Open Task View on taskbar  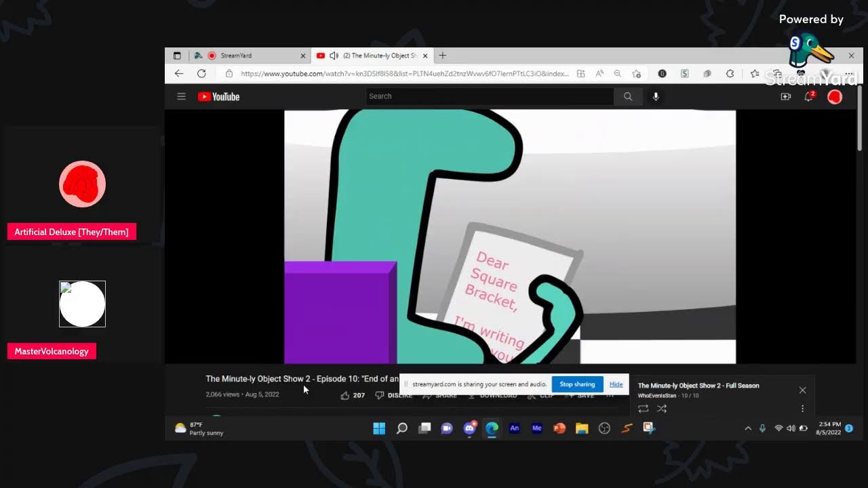(x=425, y=428)
